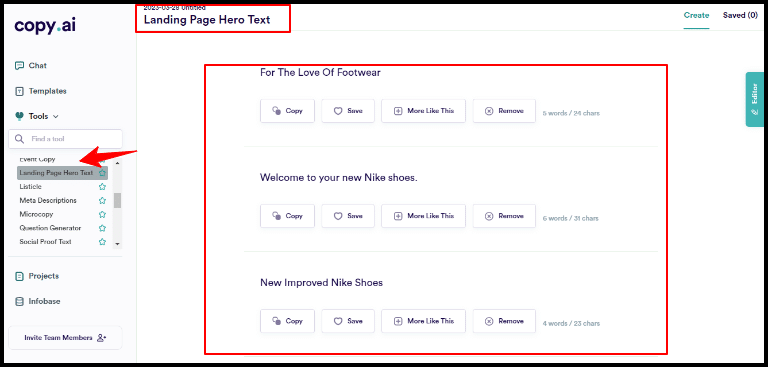Image resolution: width=768 pixels, height=367 pixels.
Task: Remove "For The Love Of Footwear" result
Action: point(504,111)
